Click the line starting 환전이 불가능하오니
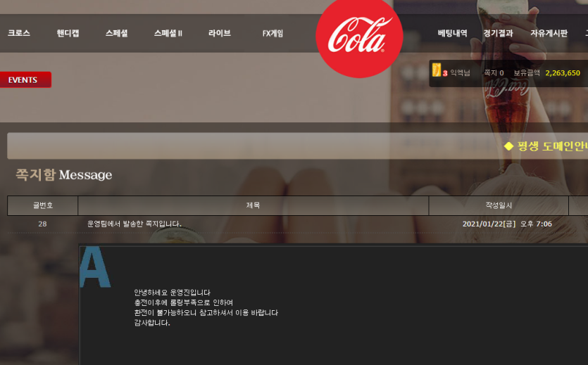 coord(206,312)
